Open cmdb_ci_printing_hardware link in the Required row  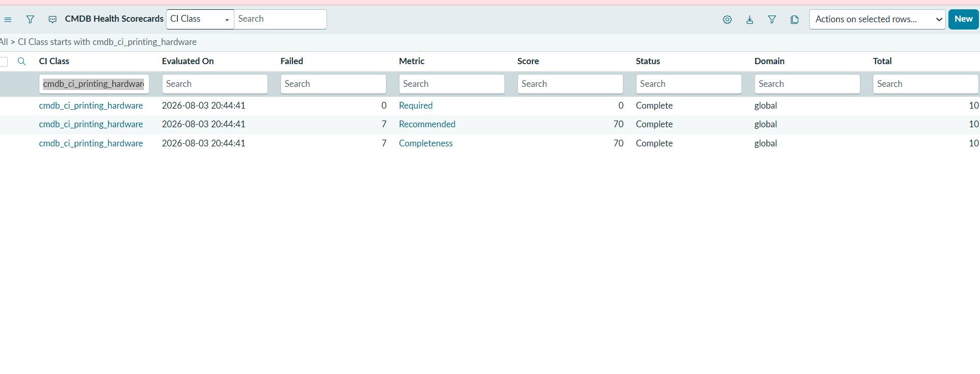pyautogui.click(x=91, y=106)
